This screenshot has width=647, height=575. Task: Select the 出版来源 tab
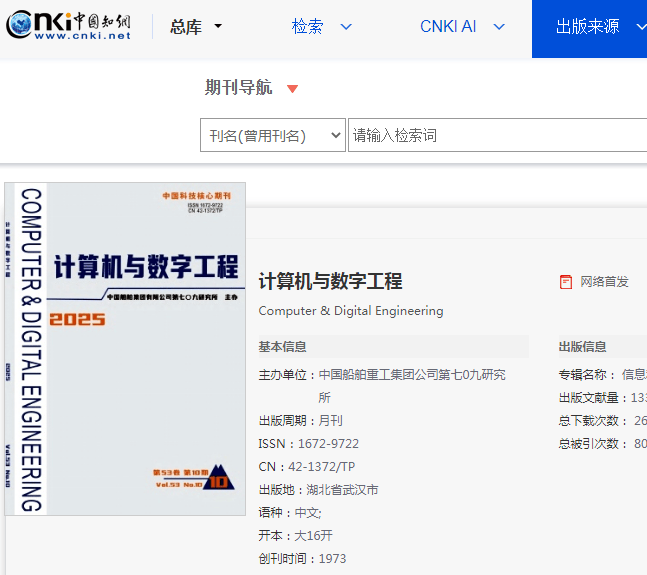pyautogui.click(x=588, y=27)
